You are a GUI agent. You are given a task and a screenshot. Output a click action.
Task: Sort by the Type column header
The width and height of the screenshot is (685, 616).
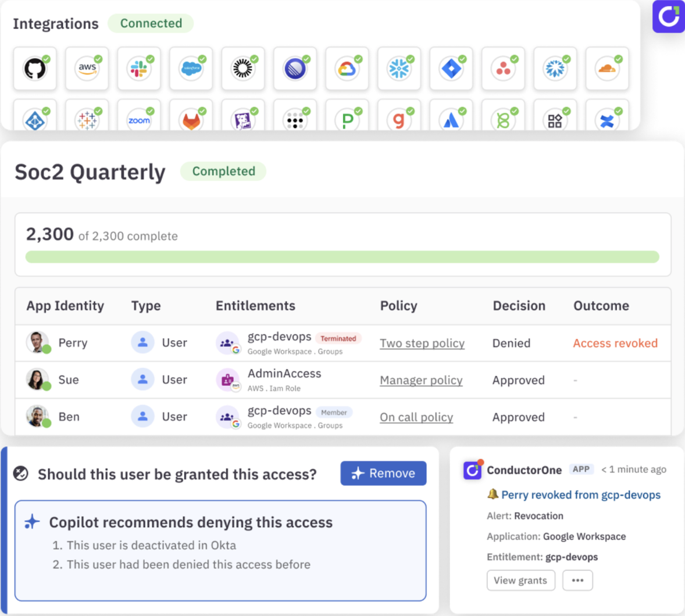click(x=146, y=306)
